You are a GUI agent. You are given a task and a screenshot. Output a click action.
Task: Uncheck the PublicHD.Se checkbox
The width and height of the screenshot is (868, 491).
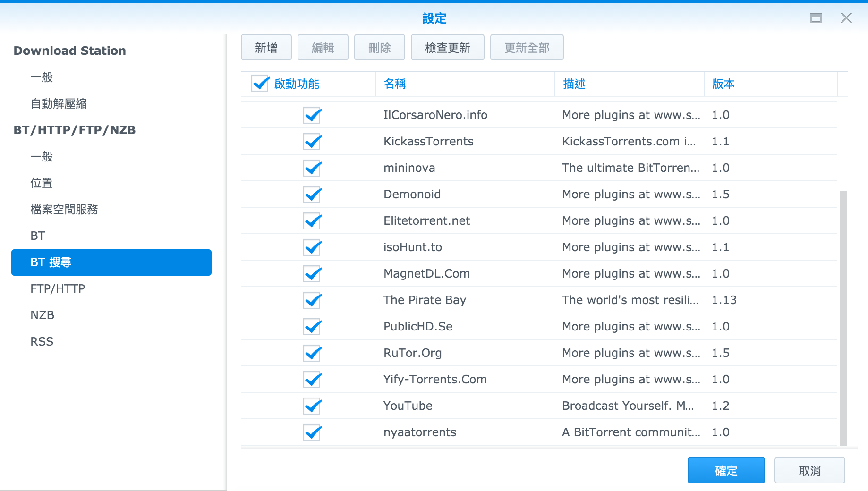coord(312,327)
